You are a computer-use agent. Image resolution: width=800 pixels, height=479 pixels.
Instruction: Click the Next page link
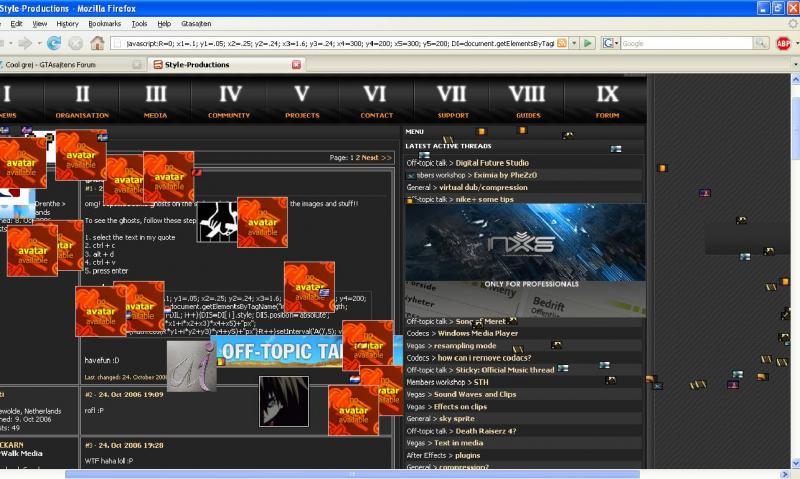point(369,157)
